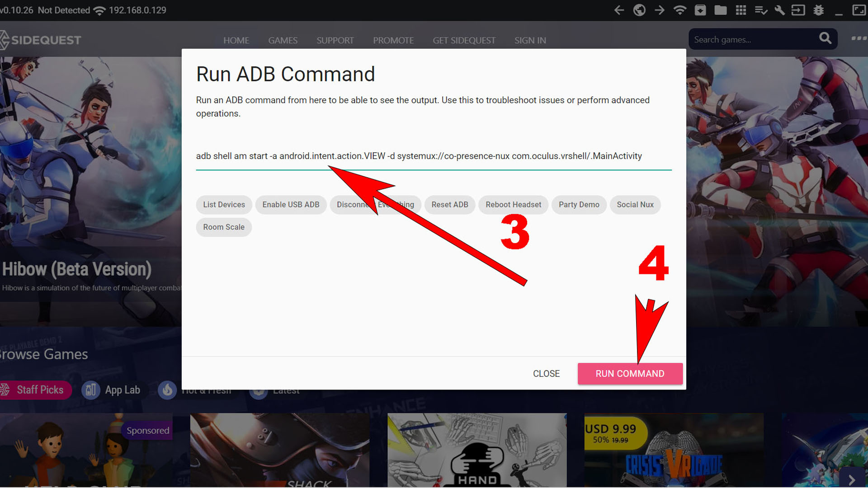
Task: Click into the ADB command text field
Action: (x=434, y=156)
